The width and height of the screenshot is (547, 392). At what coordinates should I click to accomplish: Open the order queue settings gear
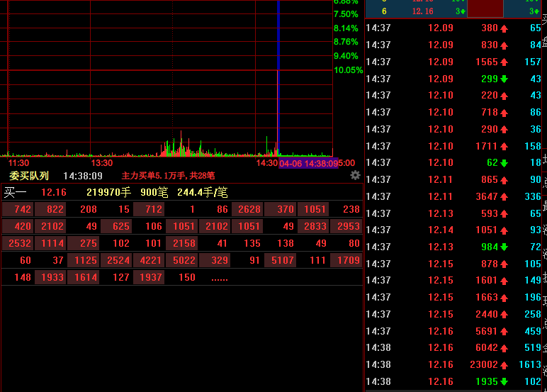click(355, 175)
